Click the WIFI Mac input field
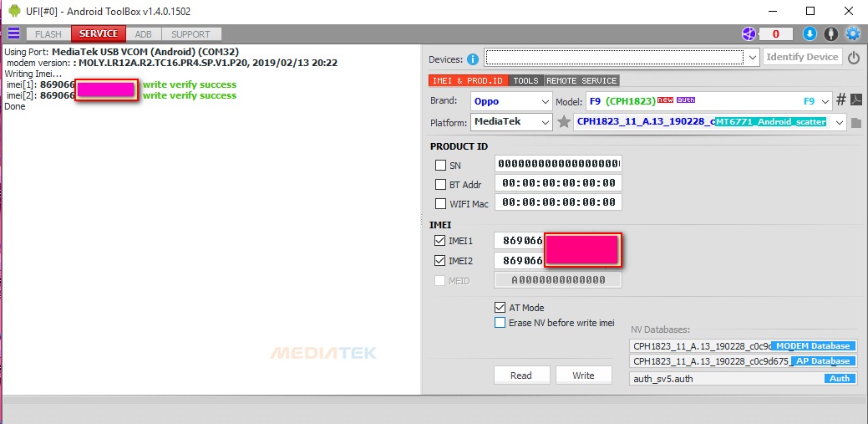Image resolution: width=868 pixels, height=424 pixels. 558,202
